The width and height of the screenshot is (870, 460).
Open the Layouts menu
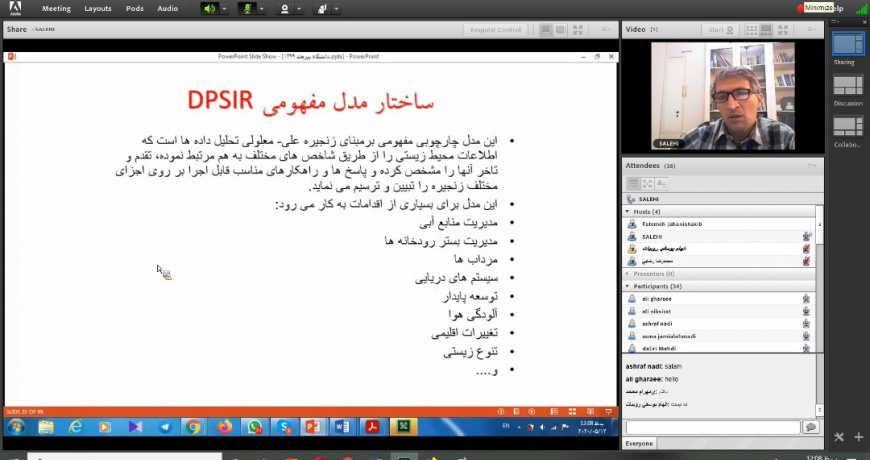[x=98, y=8]
